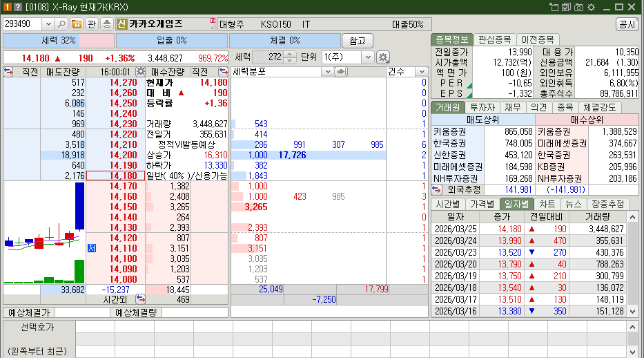Open the 장중추정 tab
Image resolution: width=644 pixels, height=358 pixels.
[x=608, y=204]
